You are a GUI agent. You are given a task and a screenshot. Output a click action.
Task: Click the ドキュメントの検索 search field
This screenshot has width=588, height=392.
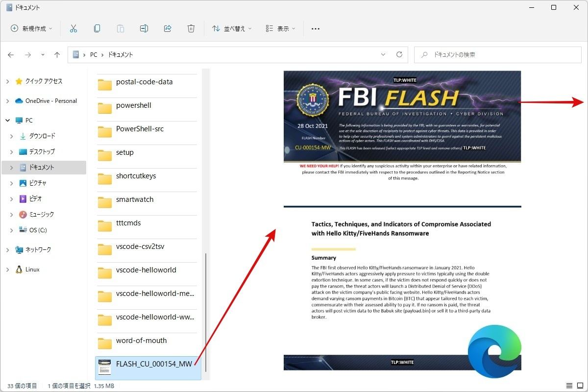[498, 54]
